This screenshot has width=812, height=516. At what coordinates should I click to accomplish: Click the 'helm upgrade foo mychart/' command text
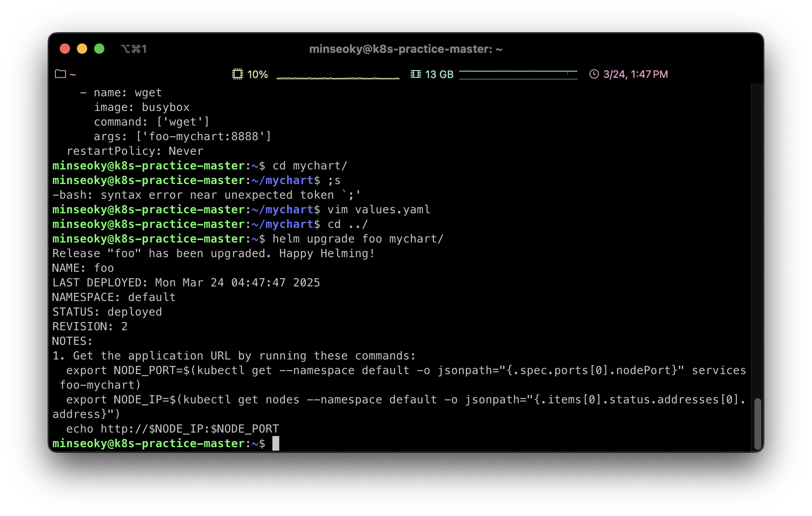coord(357,239)
